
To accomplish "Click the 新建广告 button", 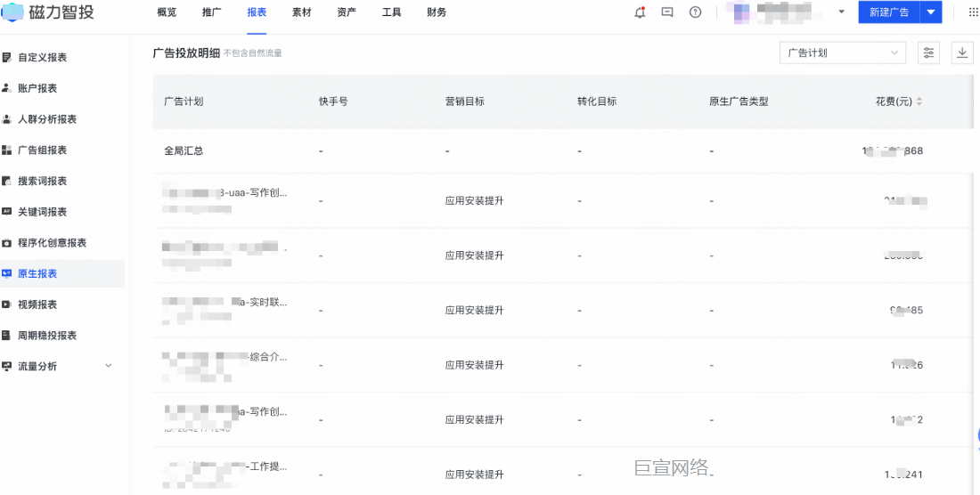I will click(889, 12).
